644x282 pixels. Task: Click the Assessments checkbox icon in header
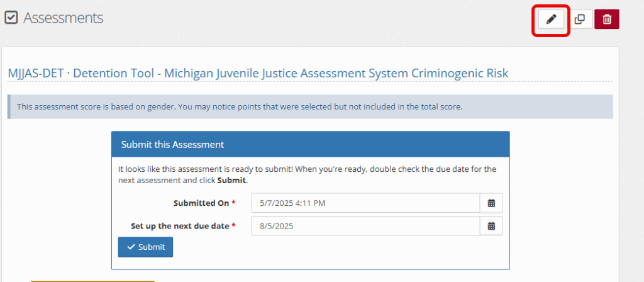tap(11, 18)
